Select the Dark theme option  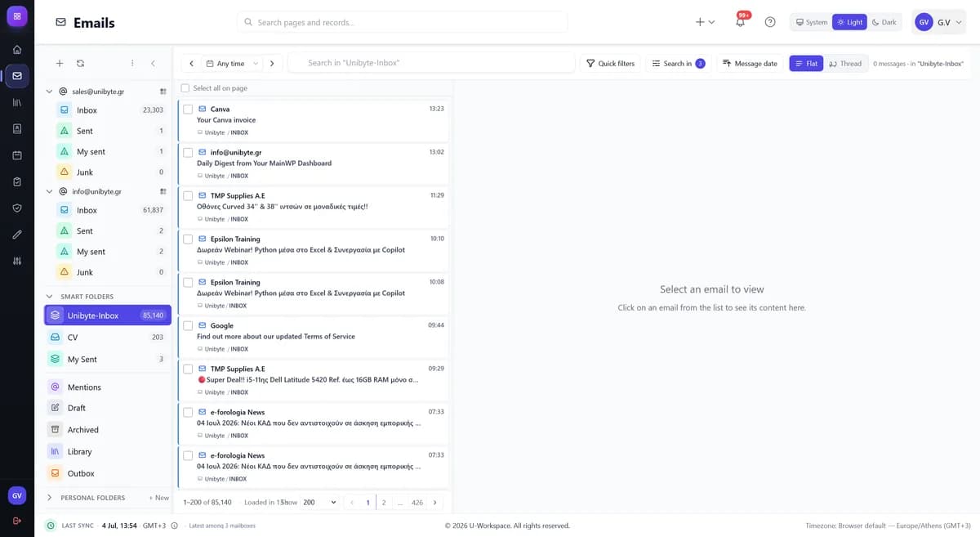(884, 22)
